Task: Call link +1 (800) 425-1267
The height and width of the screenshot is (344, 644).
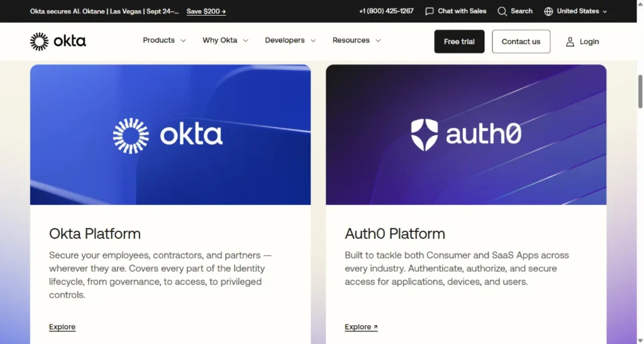Action: point(386,11)
